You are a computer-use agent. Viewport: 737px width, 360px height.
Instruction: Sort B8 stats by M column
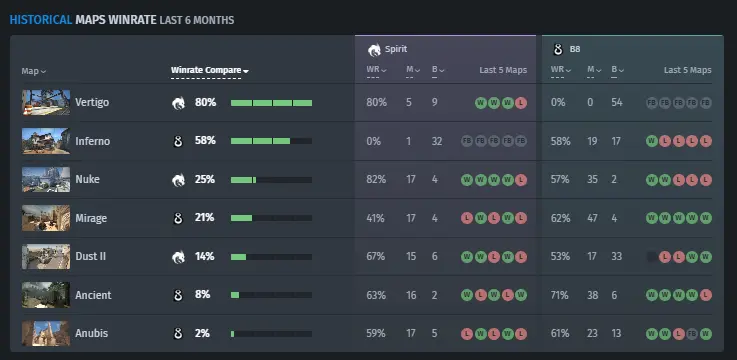click(594, 70)
